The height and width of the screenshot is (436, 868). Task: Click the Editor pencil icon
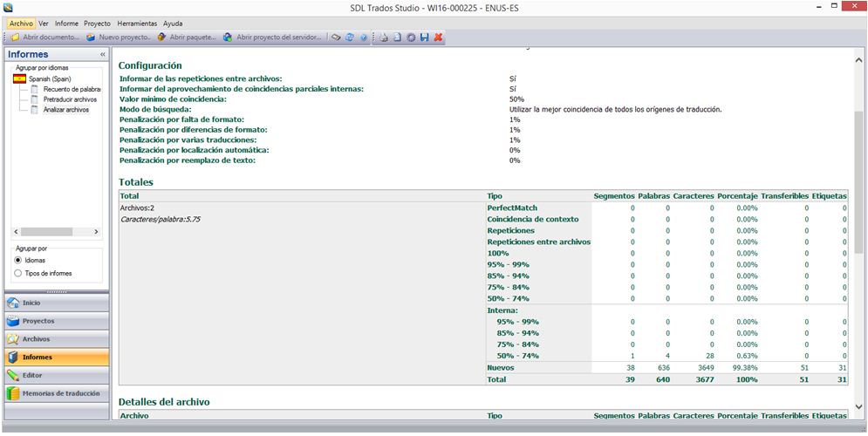coord(13,375)
